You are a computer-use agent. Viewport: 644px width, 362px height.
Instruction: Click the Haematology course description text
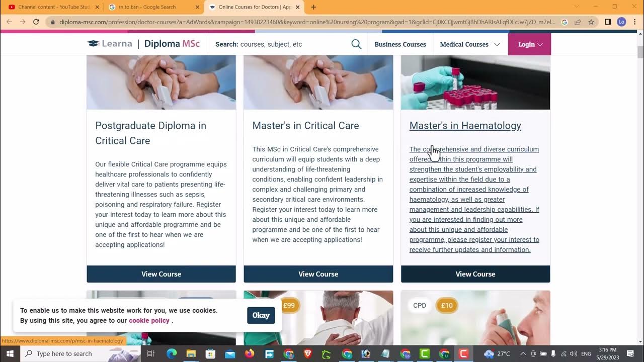474,200
